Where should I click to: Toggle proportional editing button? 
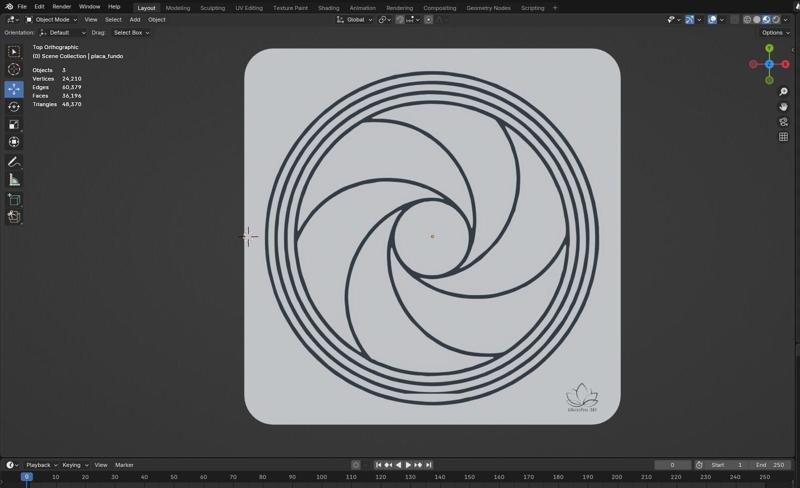click(x=429, y=19)
